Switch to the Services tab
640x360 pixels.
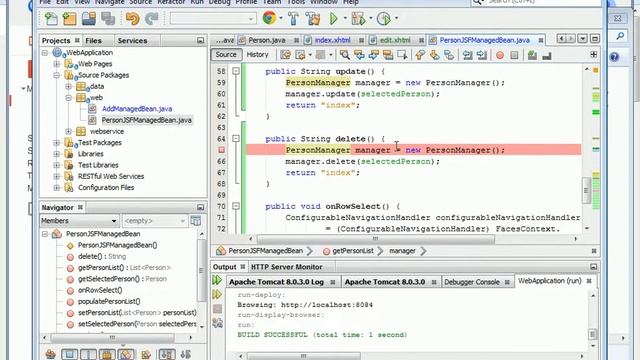pos(132,40)
